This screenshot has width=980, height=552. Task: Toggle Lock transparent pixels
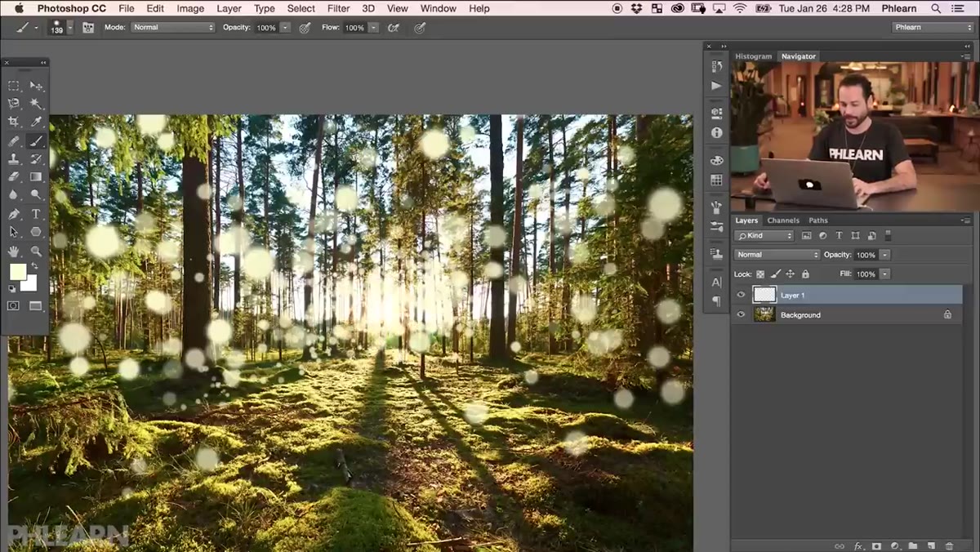(760, 274)
